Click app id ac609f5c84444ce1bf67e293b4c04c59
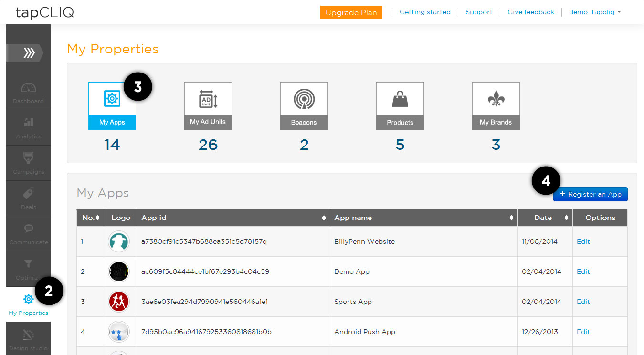 click(205, 271)
